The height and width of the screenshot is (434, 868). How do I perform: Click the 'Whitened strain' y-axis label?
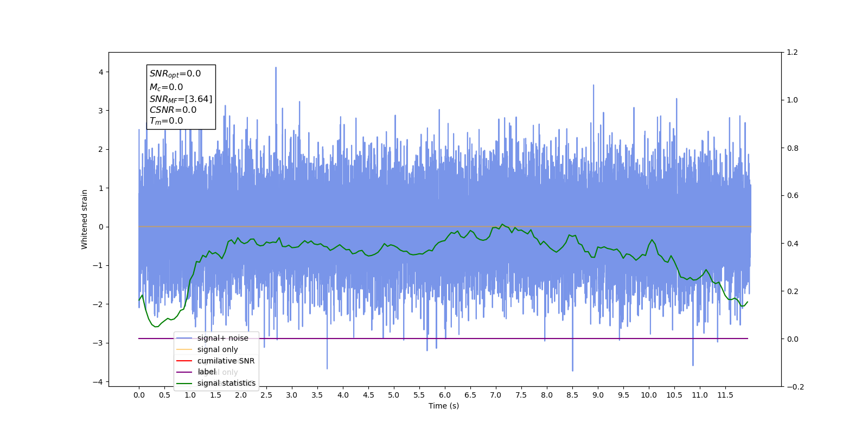[85, 219]
